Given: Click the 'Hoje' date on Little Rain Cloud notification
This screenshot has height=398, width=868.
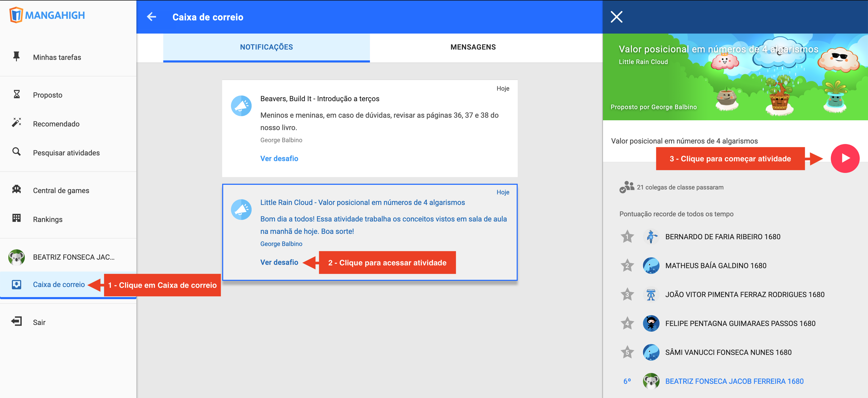Looking at the screenshot, I should point(503,192).
